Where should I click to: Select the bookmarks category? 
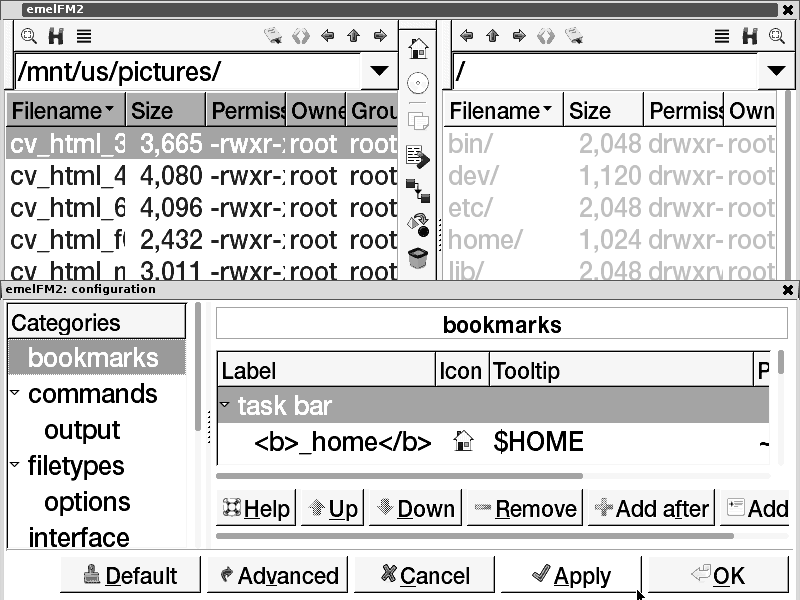pyautogui.click(x=97, y=358)
